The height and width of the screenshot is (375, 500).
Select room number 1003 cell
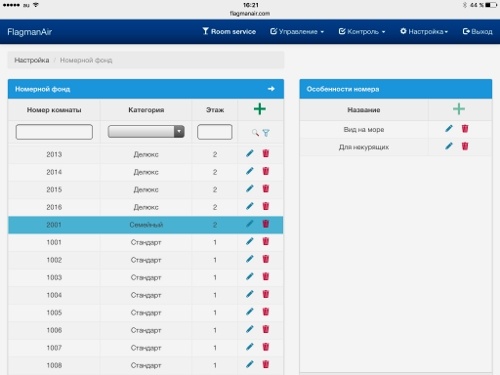pyautogui.click(x=54, y=277)
